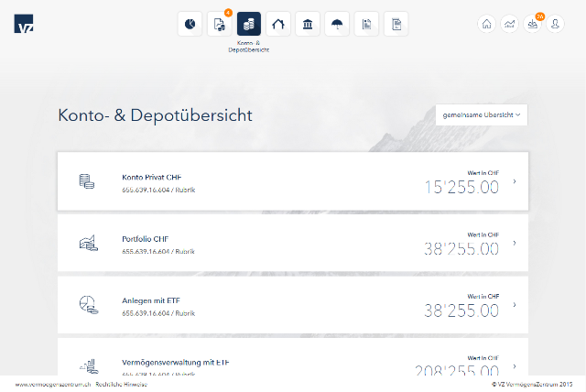Open the Portfolio CHF title

coord(145,239)
